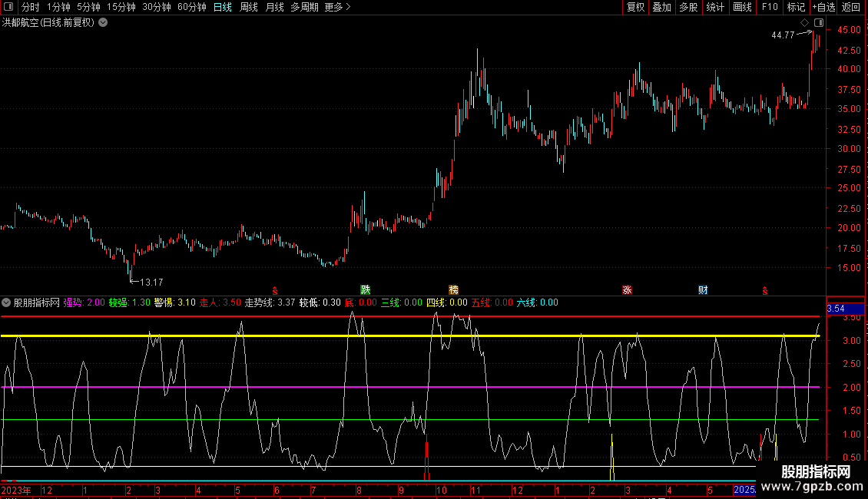Click the orange 榜 event marker
Image resolution: width=868 pixels, height=499 pixels.
453,290
